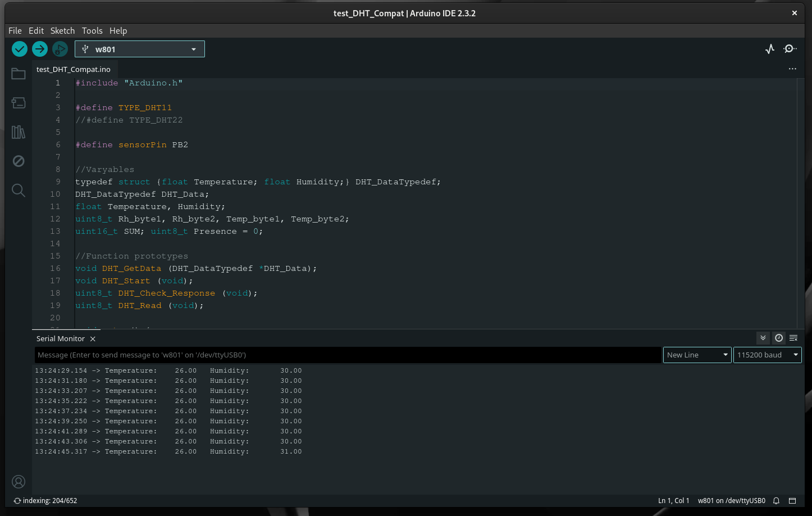The height and width of the screenshot is (516, 812).
Task: Toggle autoscroll in Serial Monitor
Action: point(763,338)
